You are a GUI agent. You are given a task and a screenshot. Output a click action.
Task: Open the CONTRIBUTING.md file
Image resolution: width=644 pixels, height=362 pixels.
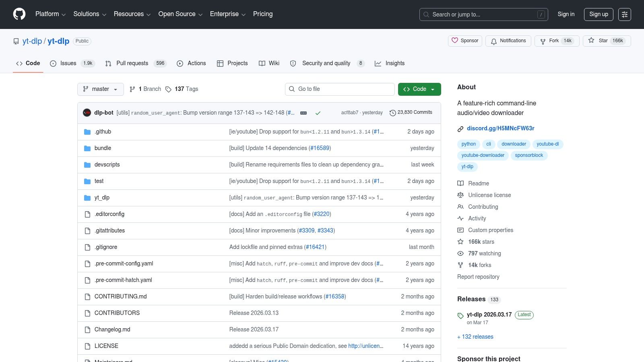click(121, 297)
